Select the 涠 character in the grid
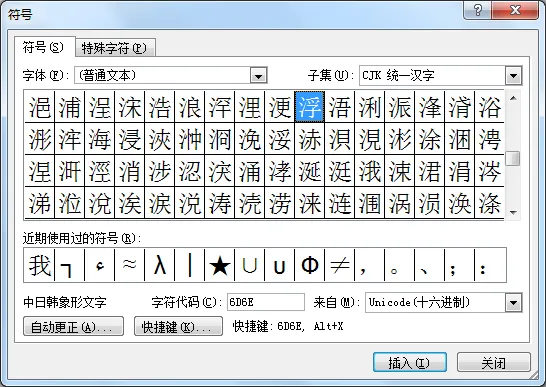 point(369,203)
